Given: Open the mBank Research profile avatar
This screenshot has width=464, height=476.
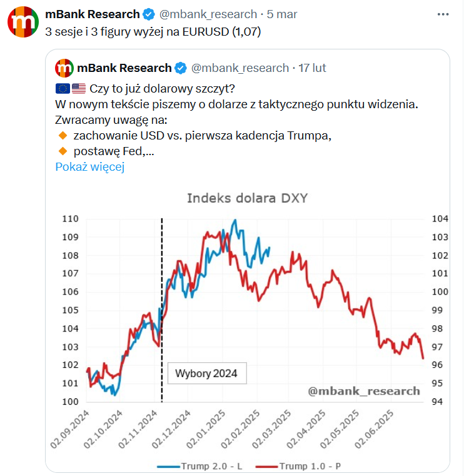Looking at the screenshot, I should click(23, 22).
